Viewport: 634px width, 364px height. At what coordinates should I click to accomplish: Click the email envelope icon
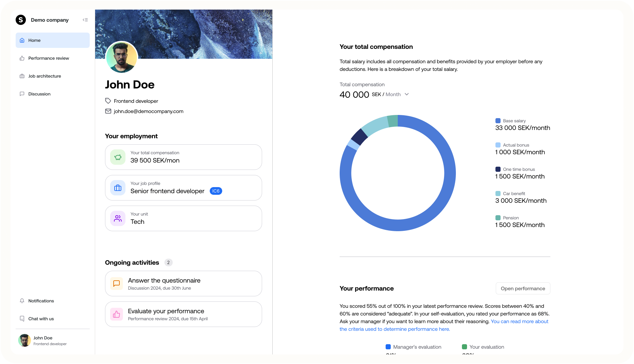pos(108,111)
